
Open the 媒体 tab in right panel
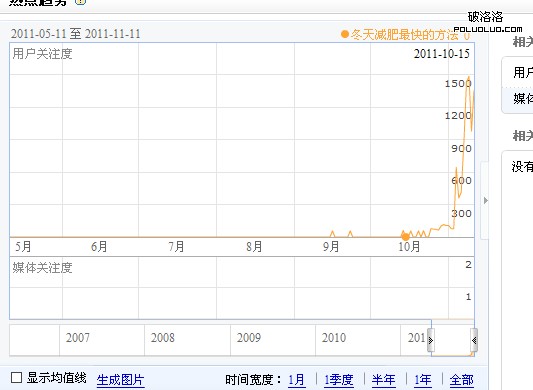pos(517,99)
